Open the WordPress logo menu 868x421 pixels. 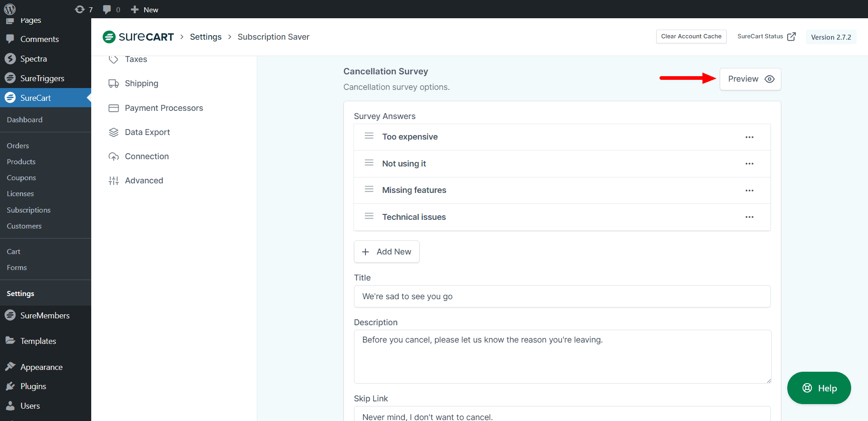point(10,9)
